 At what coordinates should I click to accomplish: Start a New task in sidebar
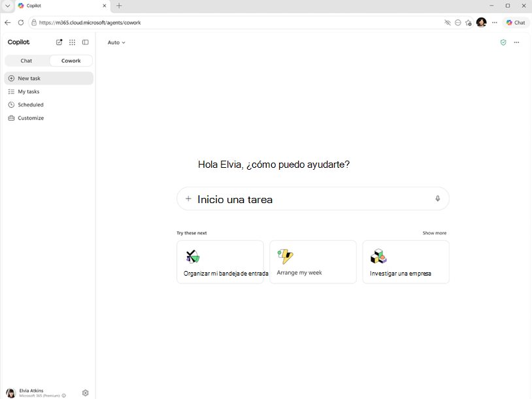(x=48, y=78)
